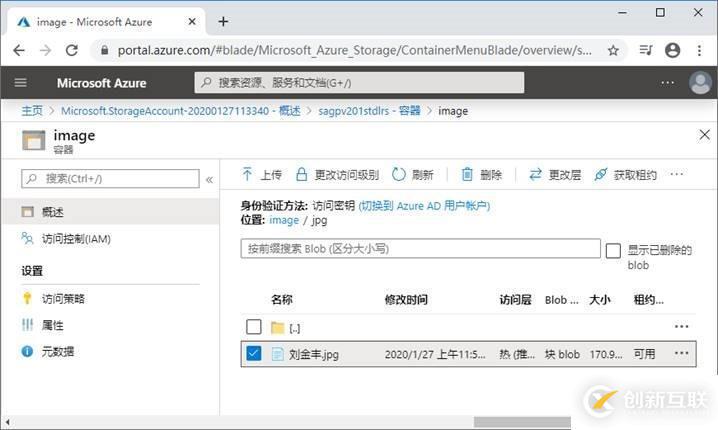Sort by the 修改时间 column header
Screen dimensions: 718x430
click(x=406, y=299)
